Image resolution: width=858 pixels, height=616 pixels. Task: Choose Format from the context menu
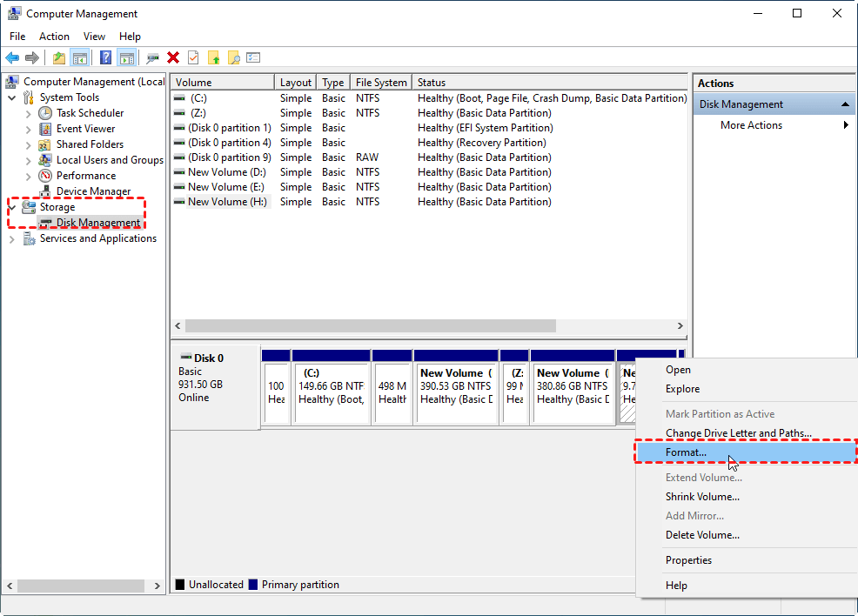[x=687, y=452]
